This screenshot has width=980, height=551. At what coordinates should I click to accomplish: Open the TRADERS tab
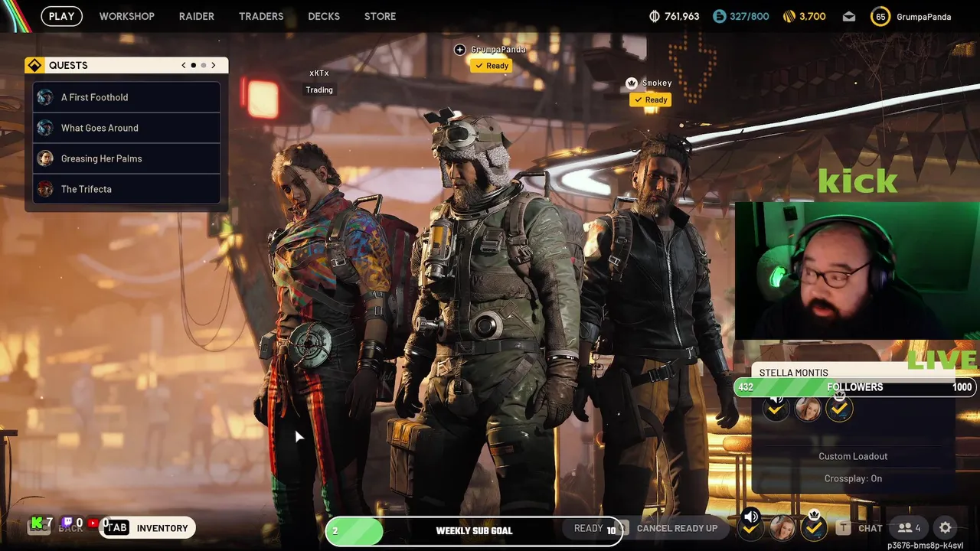pos(261,16)
